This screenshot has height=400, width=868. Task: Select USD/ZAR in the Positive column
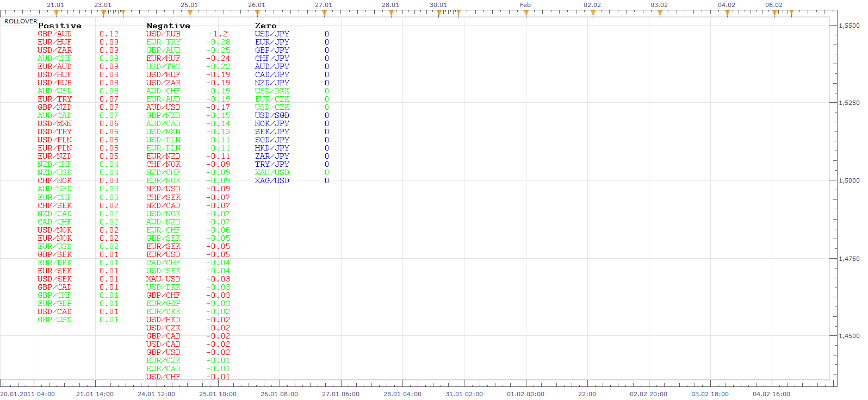tap(54, 50)
